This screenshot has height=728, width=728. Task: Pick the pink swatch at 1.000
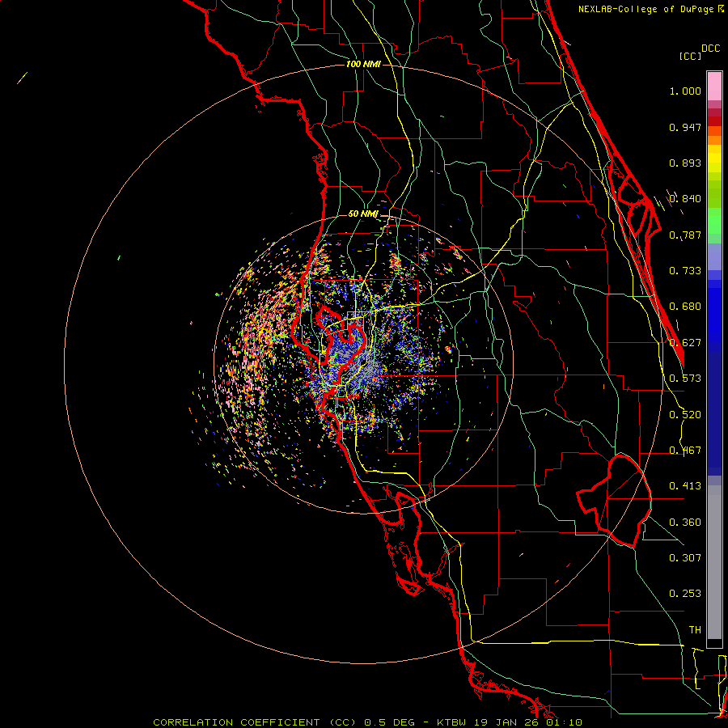click(x=714, y=87)
